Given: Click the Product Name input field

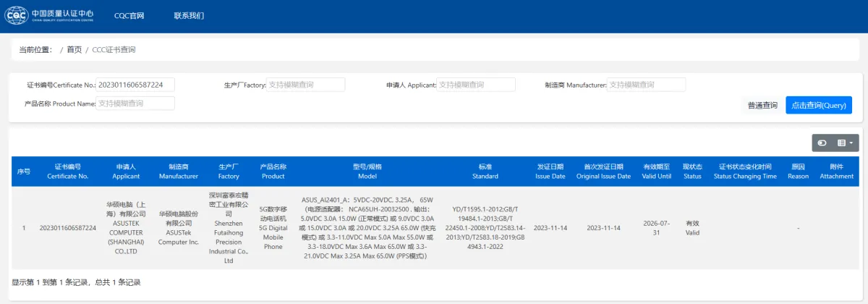Looking at the screenshot, I should point(135,104).
